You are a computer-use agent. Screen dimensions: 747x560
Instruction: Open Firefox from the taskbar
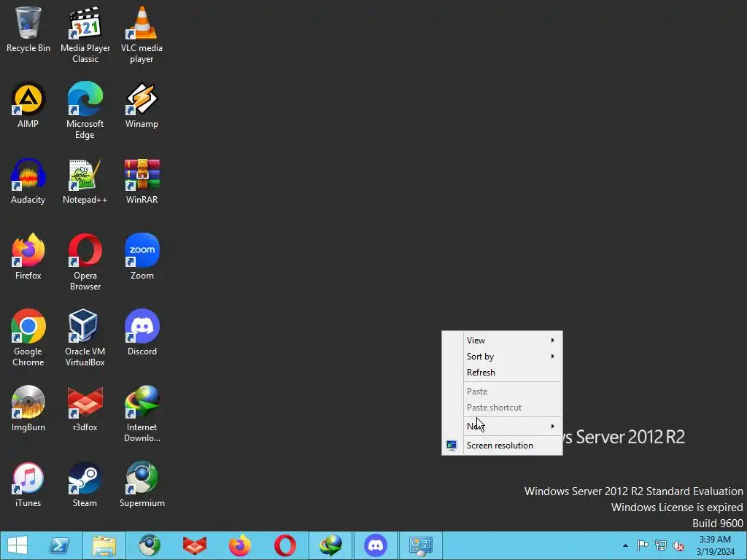coord(239,545)
